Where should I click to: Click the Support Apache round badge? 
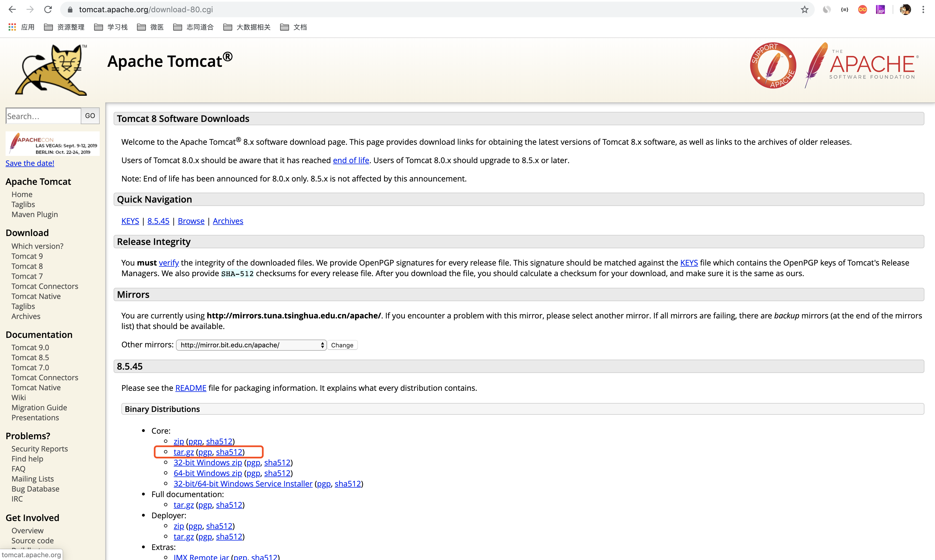coord(773,65)
